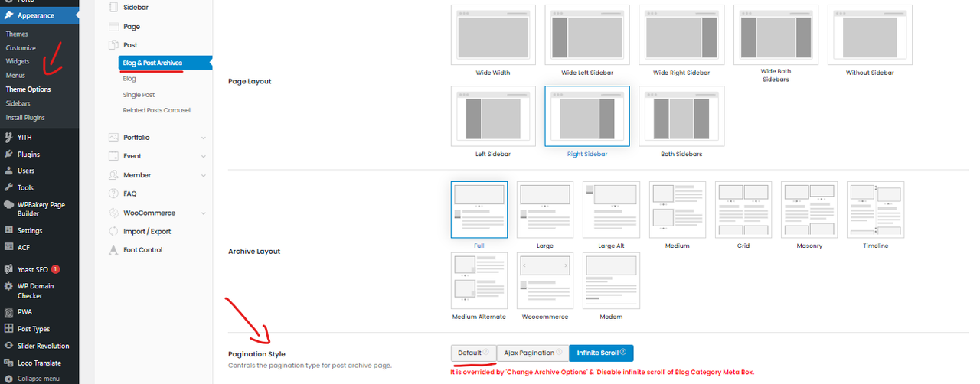Choose the Left Sidebar page layout

click(x=493, y=116)
